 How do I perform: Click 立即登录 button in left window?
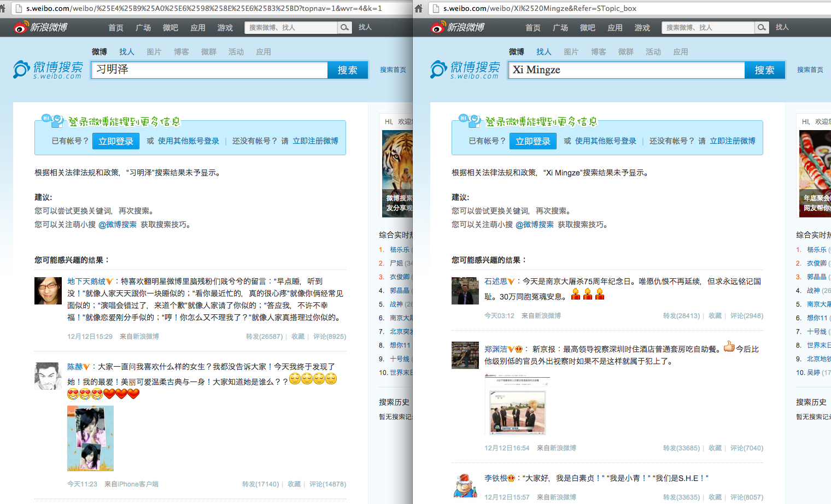[x=116, y=141]
